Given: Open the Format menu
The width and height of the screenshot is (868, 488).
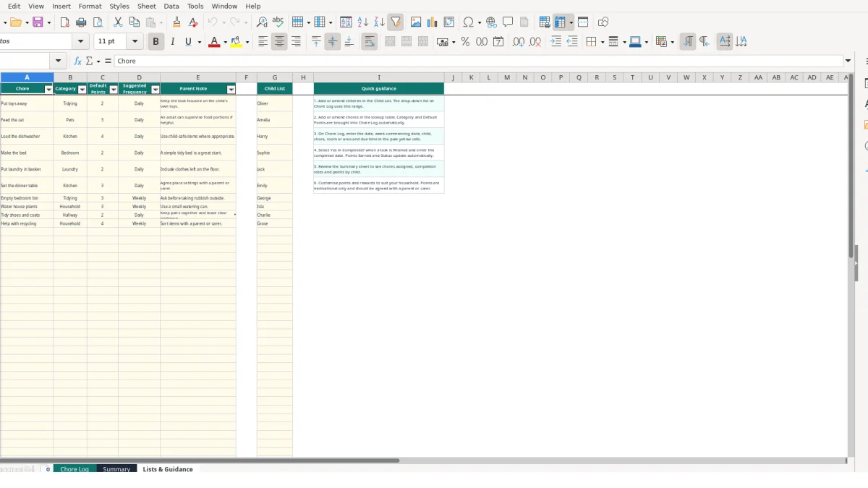Looking at the screenshot, I should [x=90, y=6].
